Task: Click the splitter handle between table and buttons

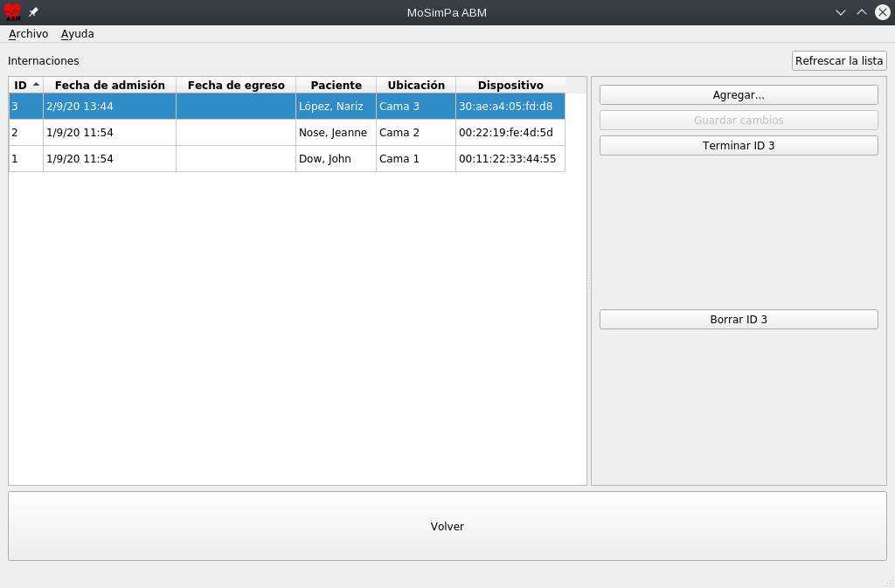Action: tap(589, 281)
